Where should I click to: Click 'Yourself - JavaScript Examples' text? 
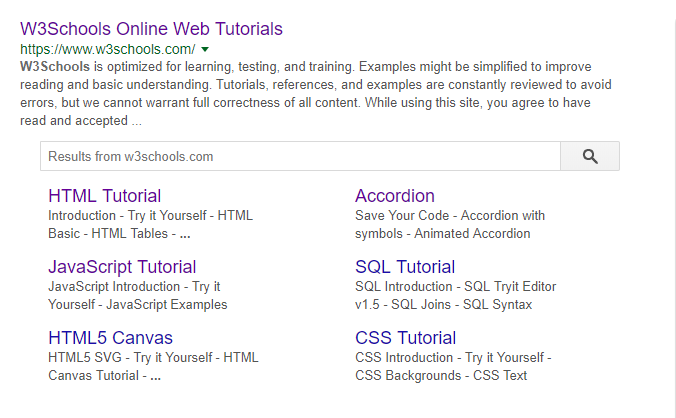click(138, 305)
